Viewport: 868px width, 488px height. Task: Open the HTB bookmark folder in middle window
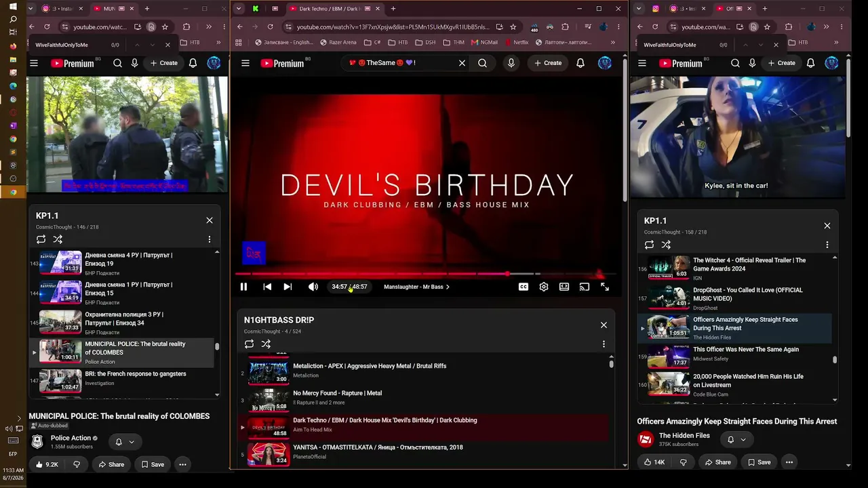398,42
